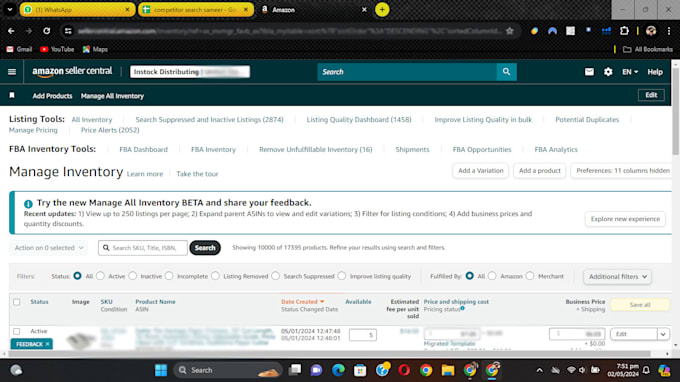680x382 pixels.
Task: Click Add a product button
Action: click(x=539, y=170)
